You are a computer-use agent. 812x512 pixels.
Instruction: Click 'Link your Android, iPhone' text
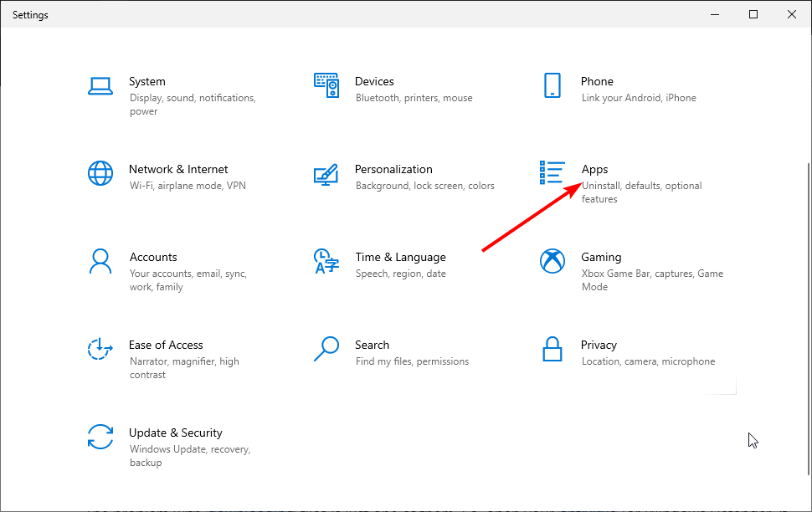point(639,98)
